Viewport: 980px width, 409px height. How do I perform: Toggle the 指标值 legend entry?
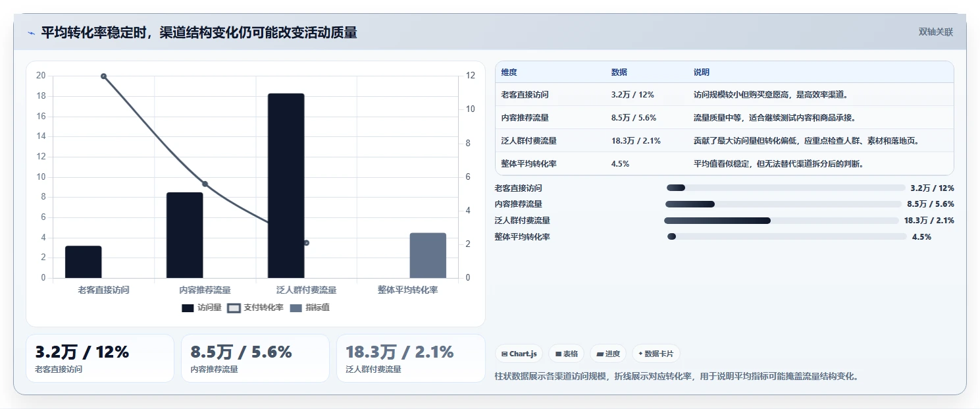tap(309, 308)
